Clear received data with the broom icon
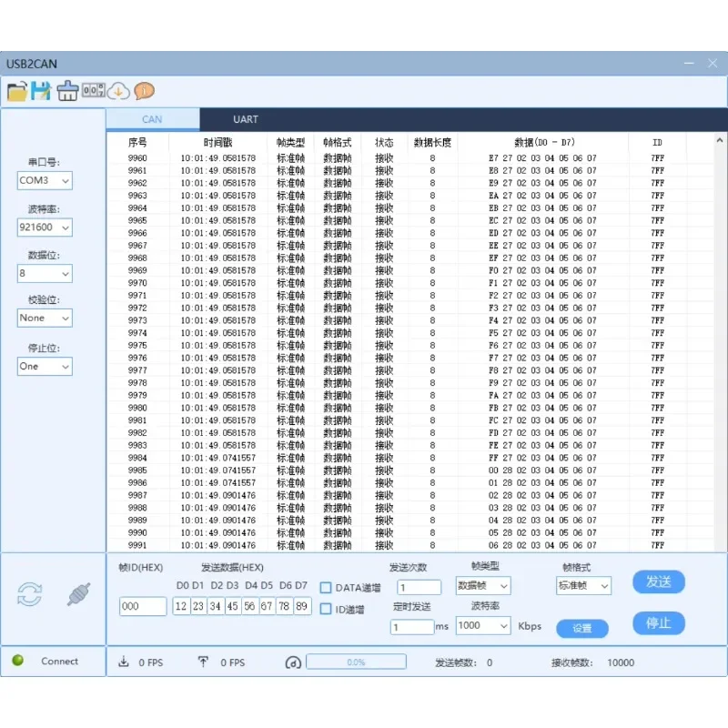728x728 pixels. click(x=67, y=91)
